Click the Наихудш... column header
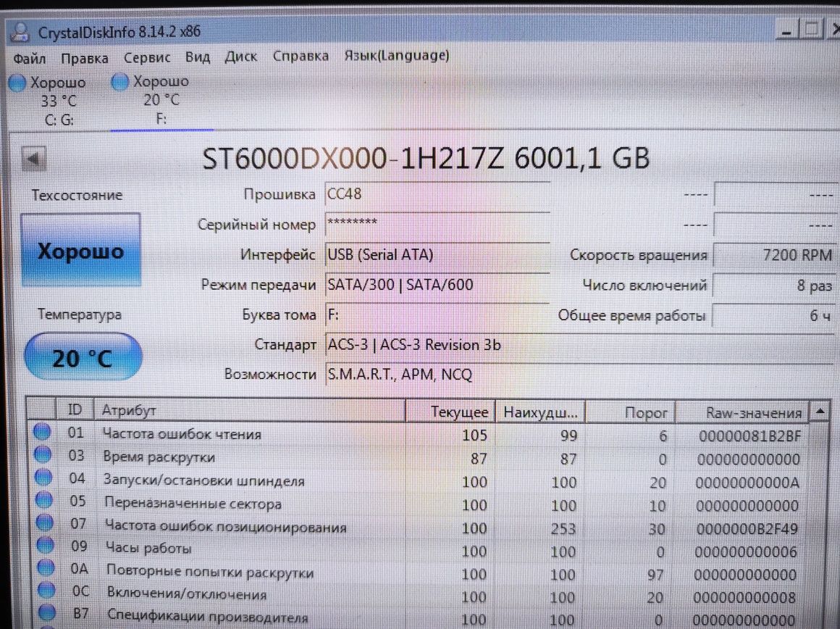This screenshot has width=840, height=629. [x=540, y=412]
